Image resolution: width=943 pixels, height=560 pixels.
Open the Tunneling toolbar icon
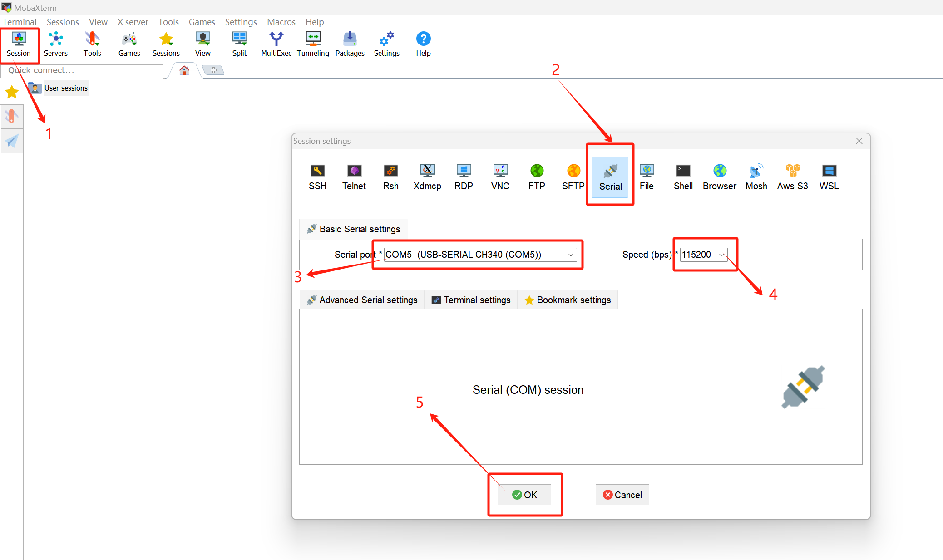(313, 44)
